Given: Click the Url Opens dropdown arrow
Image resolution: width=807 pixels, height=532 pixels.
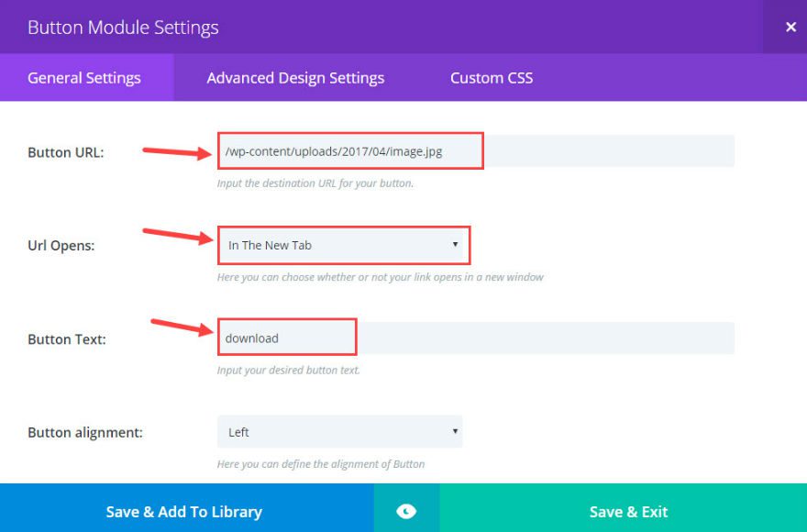Looking at the screenshot, I should click(x=455, y=245).
